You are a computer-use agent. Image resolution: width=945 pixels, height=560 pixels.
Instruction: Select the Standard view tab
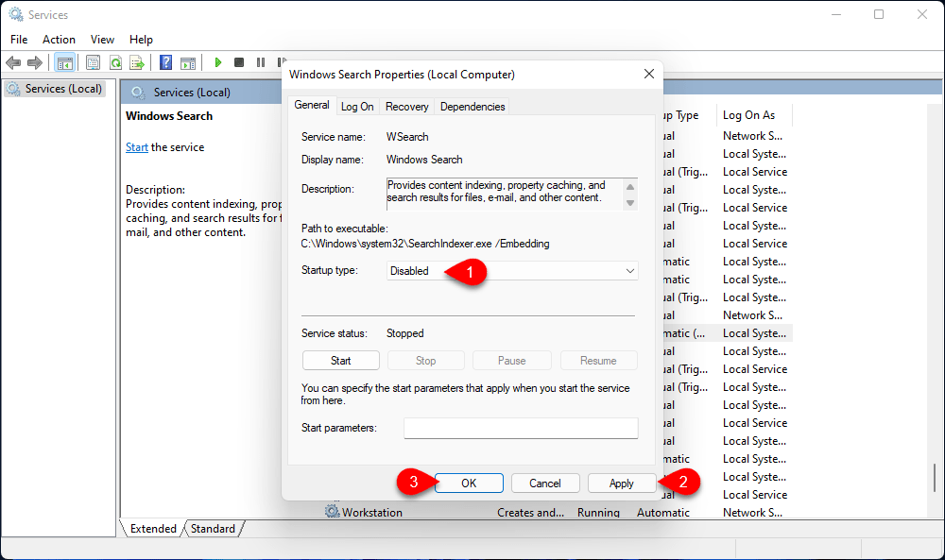click(213, 528)
